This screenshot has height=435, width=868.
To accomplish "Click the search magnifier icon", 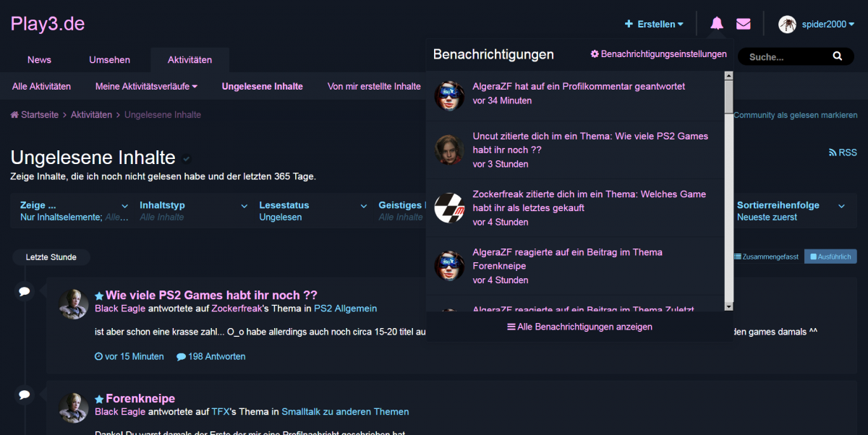I will (x=838, y=56).
